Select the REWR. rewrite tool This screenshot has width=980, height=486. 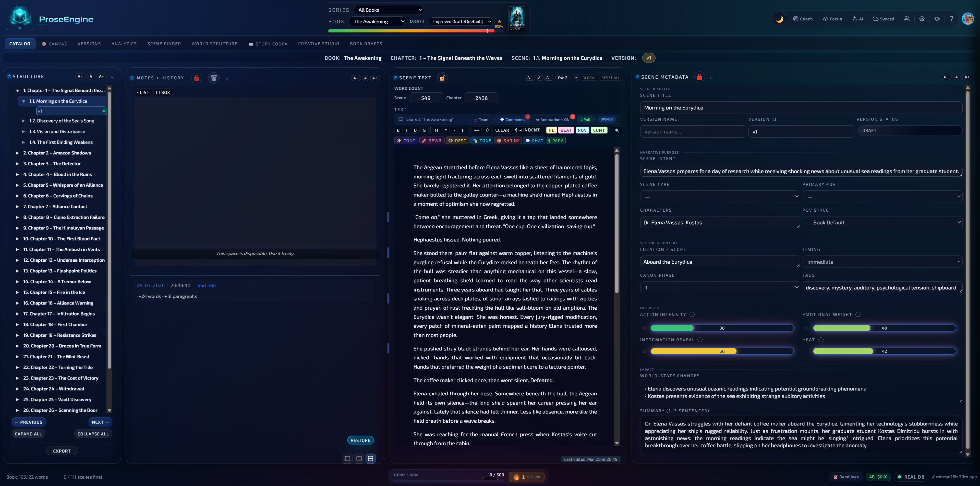pyautogui.click(x=432, y=140)
